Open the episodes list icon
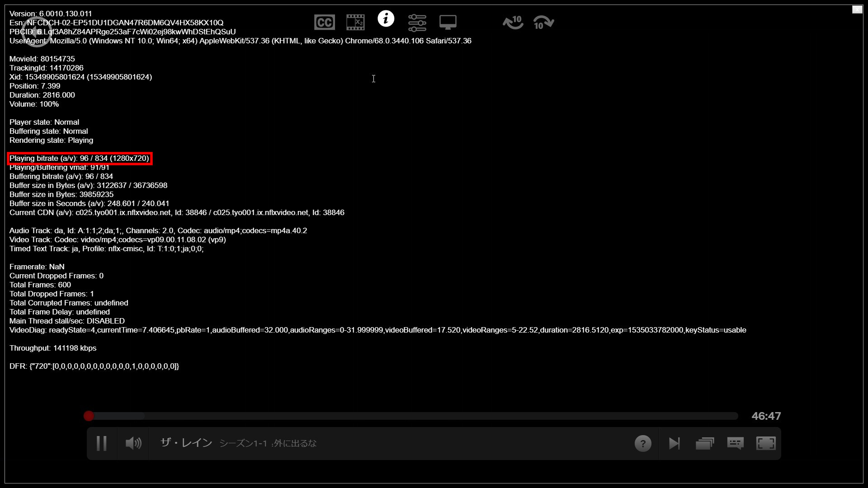Viewport: 868px width, 488px height. [705, 443]
